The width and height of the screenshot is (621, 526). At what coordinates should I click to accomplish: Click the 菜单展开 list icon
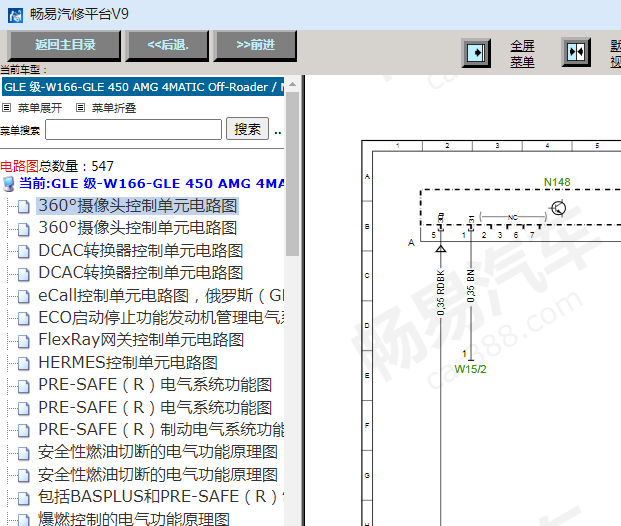coord(6,107)
